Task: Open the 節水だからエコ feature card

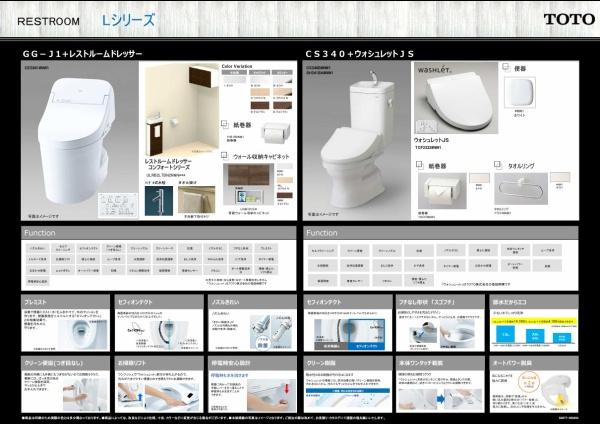Action: (x=534, y=323)
